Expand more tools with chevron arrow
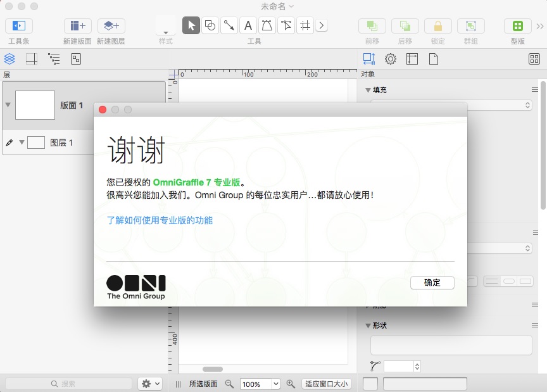This screenshot has width=547, height=392. [x=322, y=25]
